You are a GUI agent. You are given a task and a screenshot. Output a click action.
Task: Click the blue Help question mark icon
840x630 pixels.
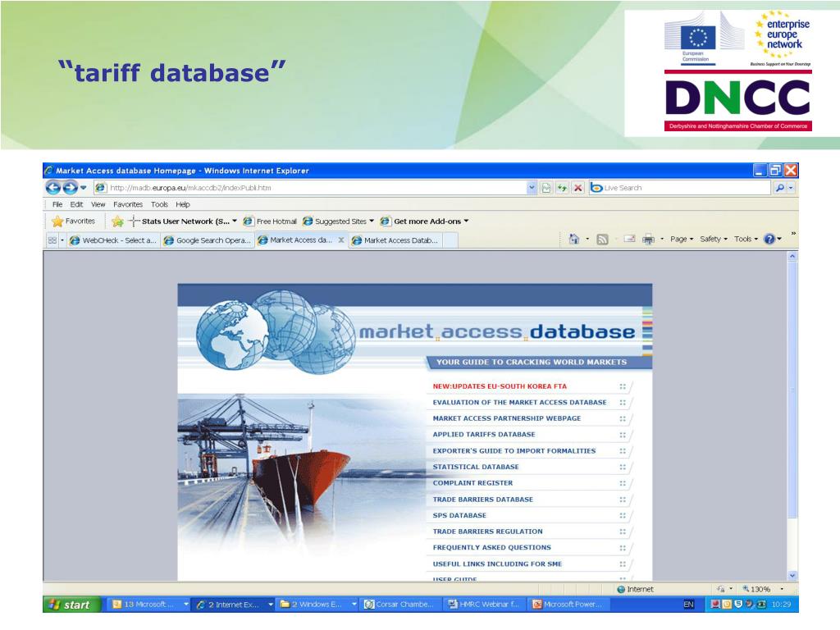tap(769, 239)
